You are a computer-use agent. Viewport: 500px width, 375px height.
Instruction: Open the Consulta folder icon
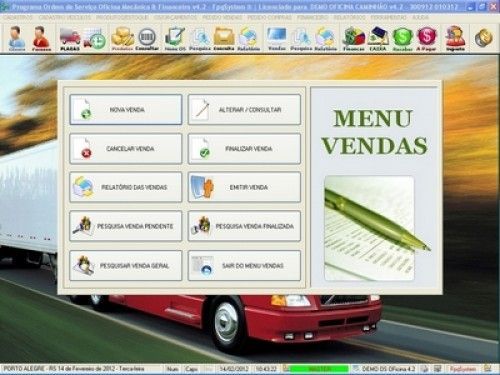pyautogui.click(x=224, y=39)
